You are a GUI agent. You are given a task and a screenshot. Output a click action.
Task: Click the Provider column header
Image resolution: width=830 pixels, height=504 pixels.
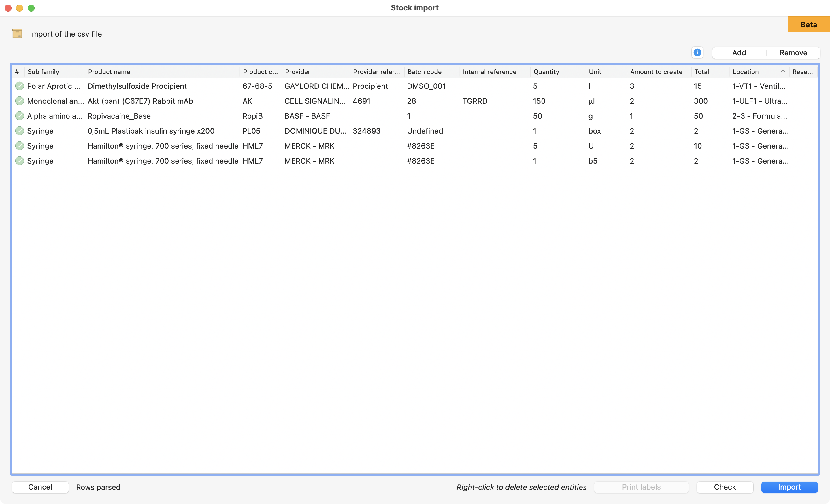tap(316, 72)
